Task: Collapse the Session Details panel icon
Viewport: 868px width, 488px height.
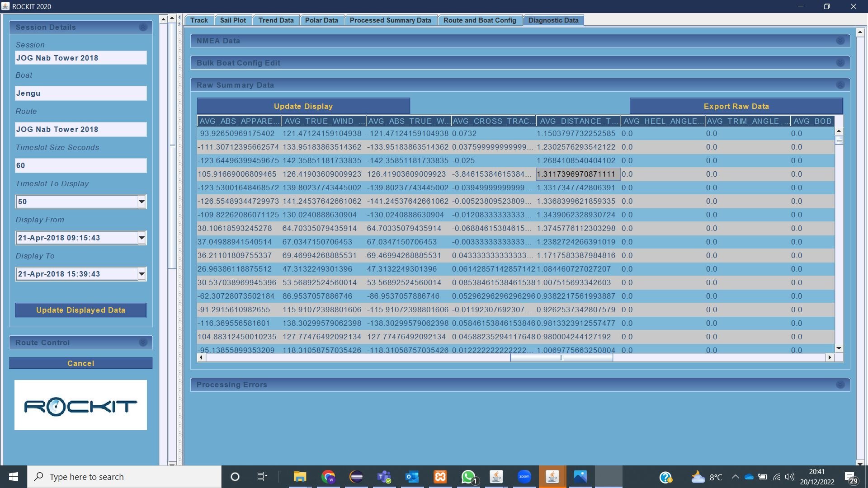Action: coord(143,27)
